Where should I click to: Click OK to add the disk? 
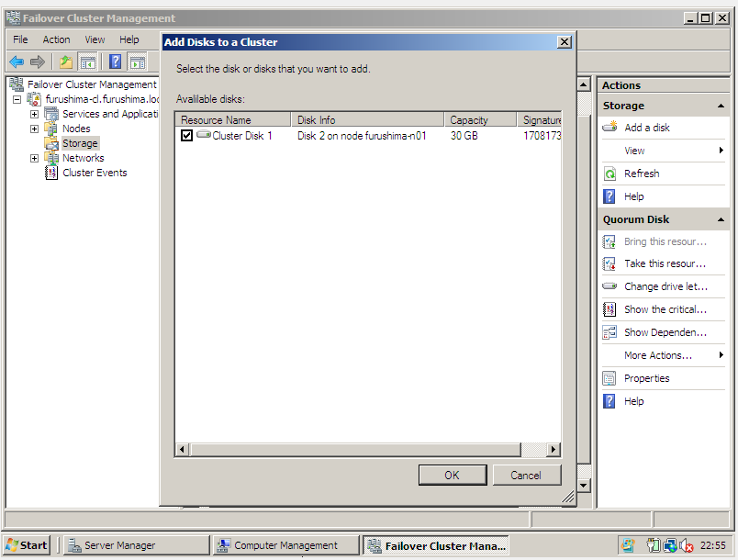coord(453,475)
